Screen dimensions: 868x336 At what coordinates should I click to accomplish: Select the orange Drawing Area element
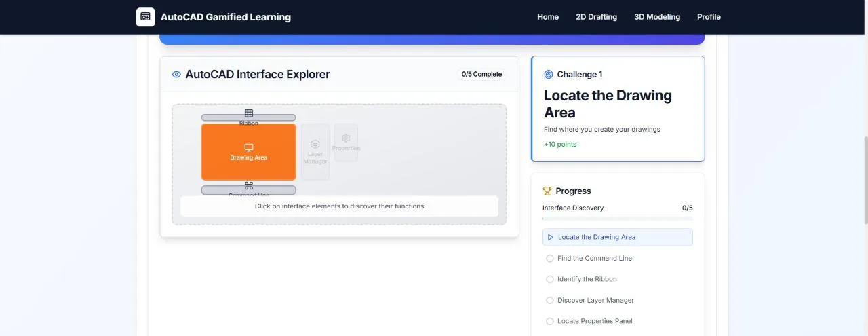tap(249, 152)
